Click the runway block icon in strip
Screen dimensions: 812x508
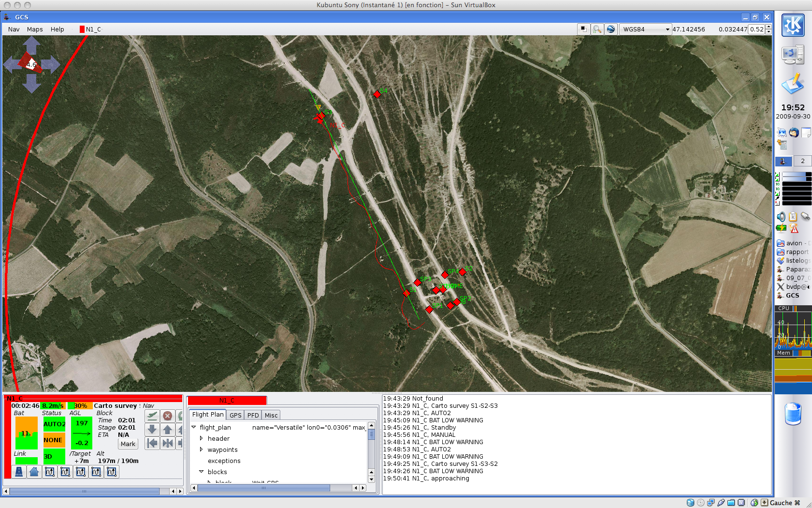(x=19, y=472)
